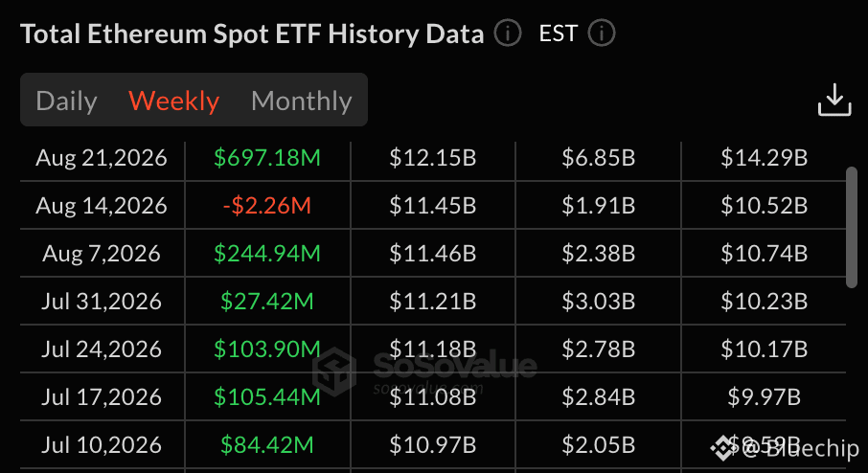Click the $697.18M net inflow value
Viewport: 868px width, 473px height.
click(267, 158)
